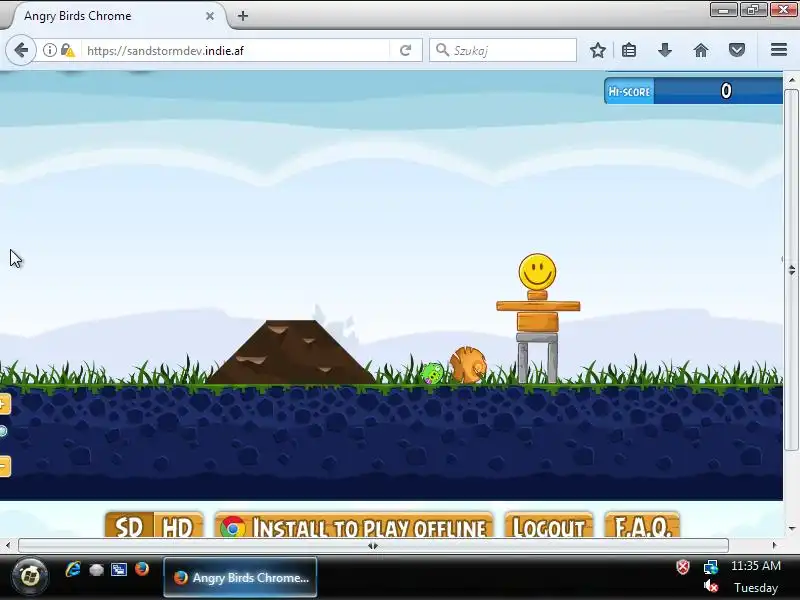
Task: Launch Internet Explorer from quick launch
Action: tap(73, 569)
